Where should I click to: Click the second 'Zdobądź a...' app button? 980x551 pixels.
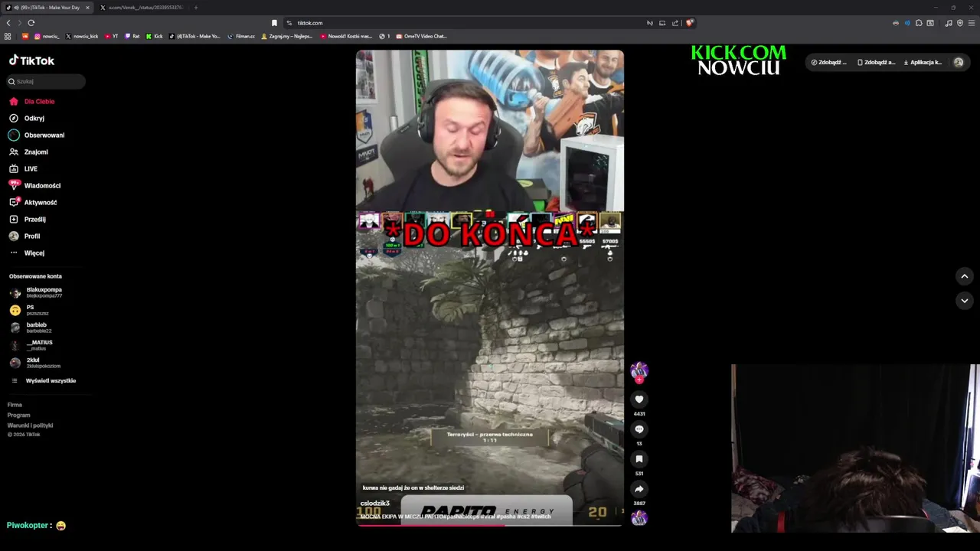click(876, 62)
